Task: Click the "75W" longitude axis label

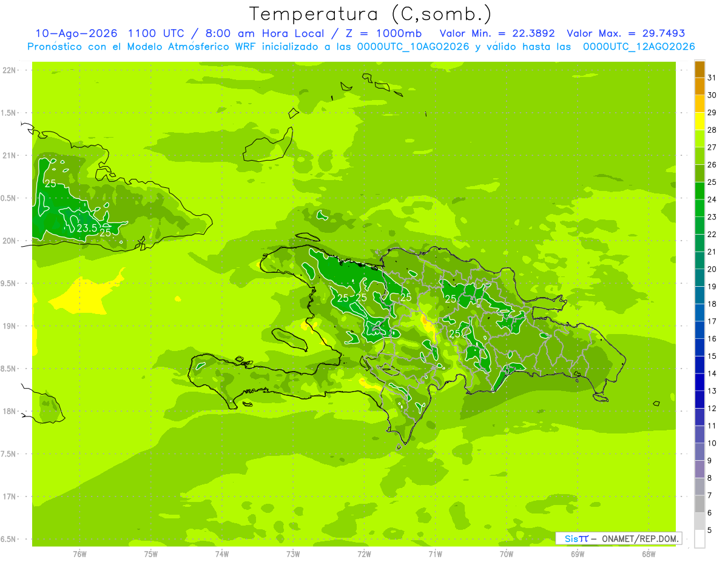Action: (x=151, y=554)
